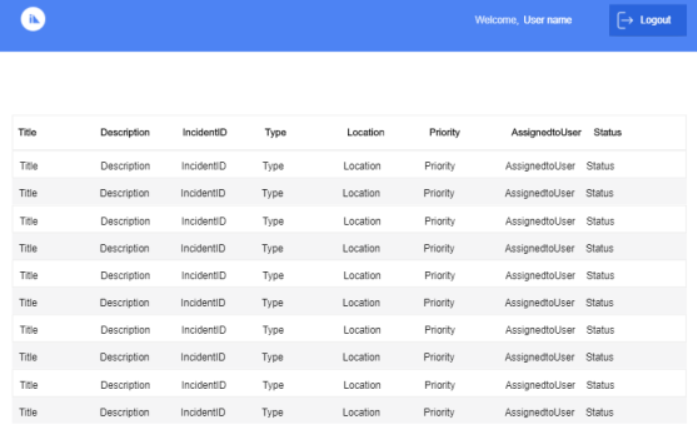Open the Title cell in first data row
Image resolution: width=697 pixels, height=448 pixels.
28,166
